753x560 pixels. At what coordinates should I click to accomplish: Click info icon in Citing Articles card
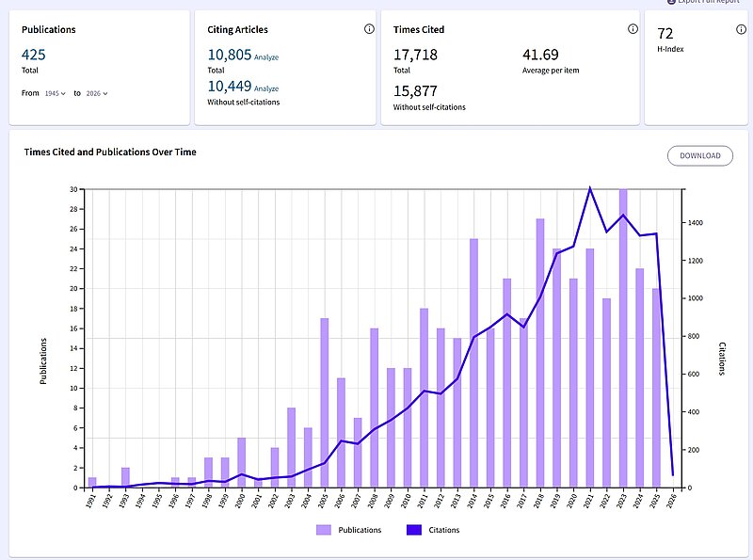369,29
